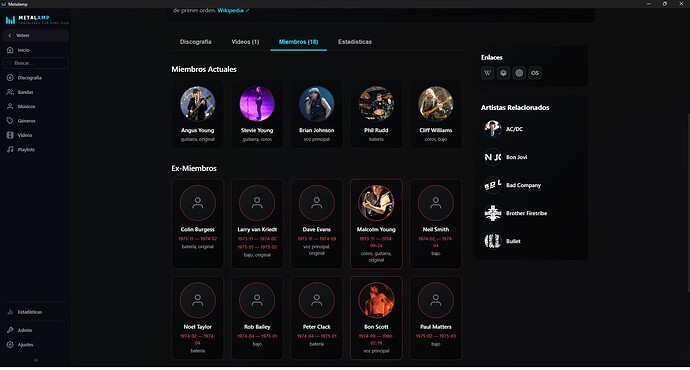This screenshot has width=690, height=370.
Task: Open Músicos in the sidebar
Action: [35, 106]
